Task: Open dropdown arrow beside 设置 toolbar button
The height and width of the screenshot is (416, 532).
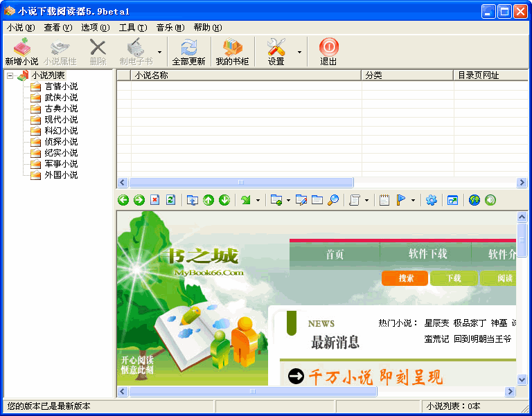Action: [x=299, y=52]
